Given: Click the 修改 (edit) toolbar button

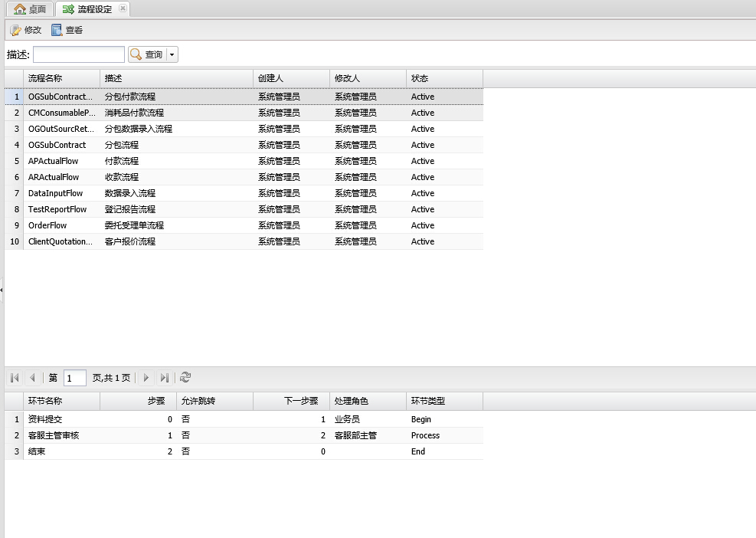Looking at the screenshot, I should point(25,30).
